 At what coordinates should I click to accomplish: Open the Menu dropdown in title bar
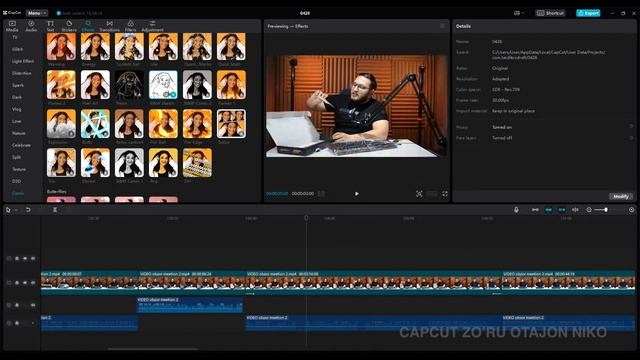coord(37,13)
